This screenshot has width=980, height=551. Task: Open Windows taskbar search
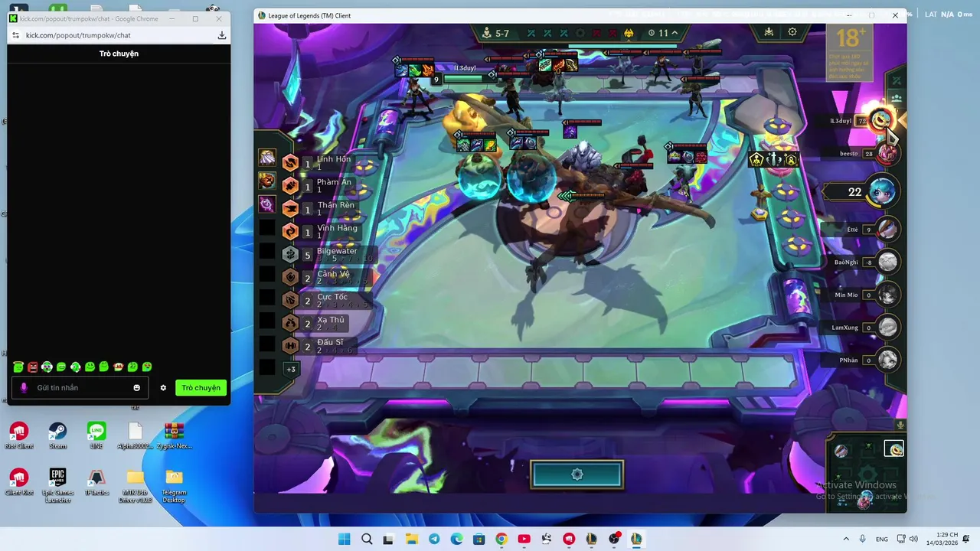tap(367, 539)
